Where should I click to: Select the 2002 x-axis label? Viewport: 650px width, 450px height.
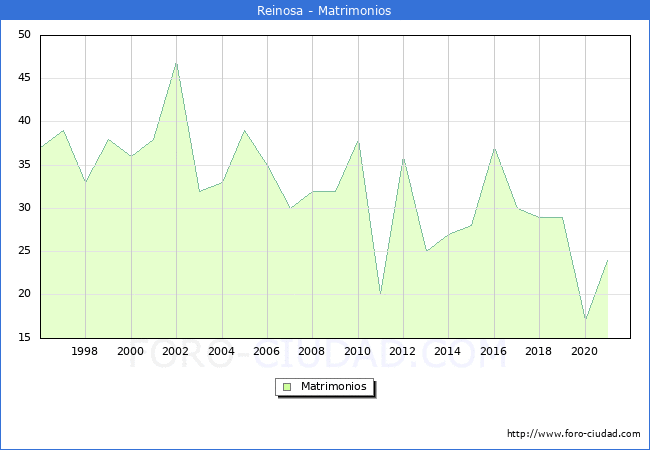point(175,351)
